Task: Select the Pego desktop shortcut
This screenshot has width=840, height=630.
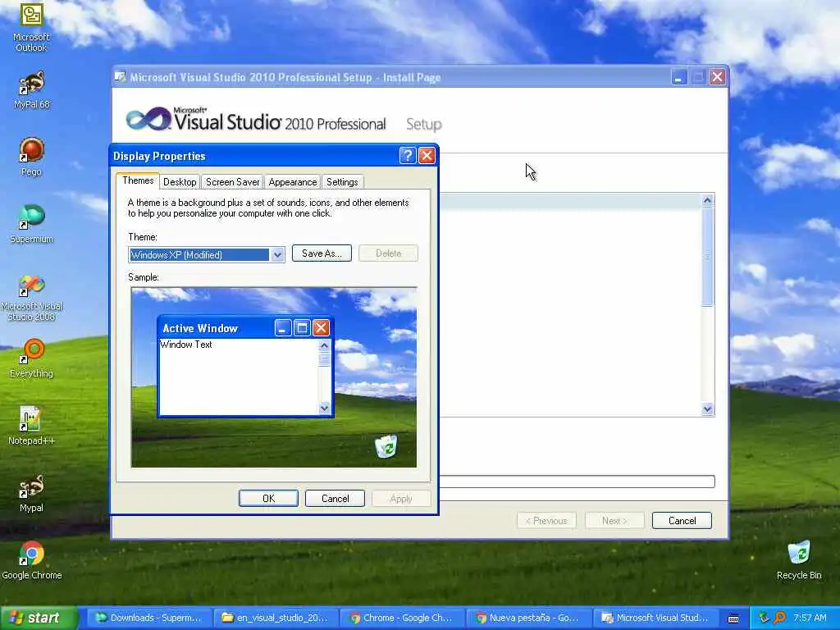Action: tap(32, 157)
